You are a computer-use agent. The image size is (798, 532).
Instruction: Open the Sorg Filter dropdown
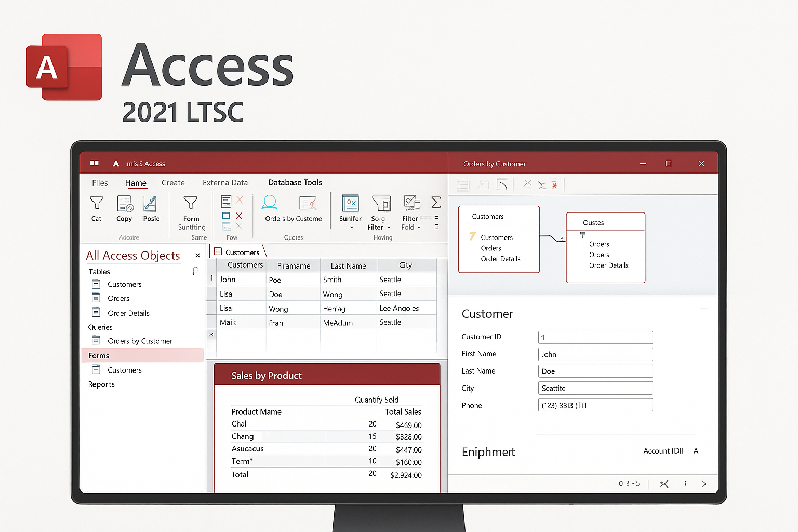point(389,228)
